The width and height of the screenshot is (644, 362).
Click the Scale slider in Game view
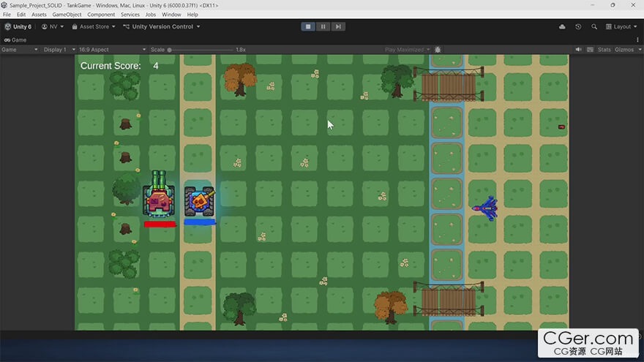(201, 50)
